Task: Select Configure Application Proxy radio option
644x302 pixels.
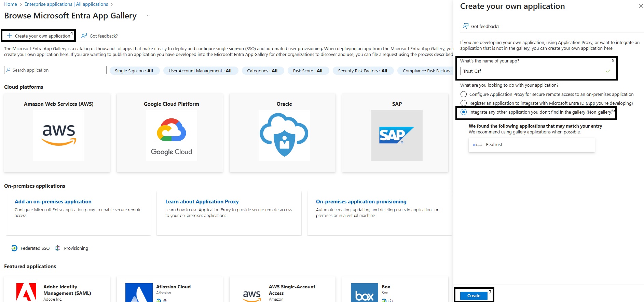Action: 464,94
